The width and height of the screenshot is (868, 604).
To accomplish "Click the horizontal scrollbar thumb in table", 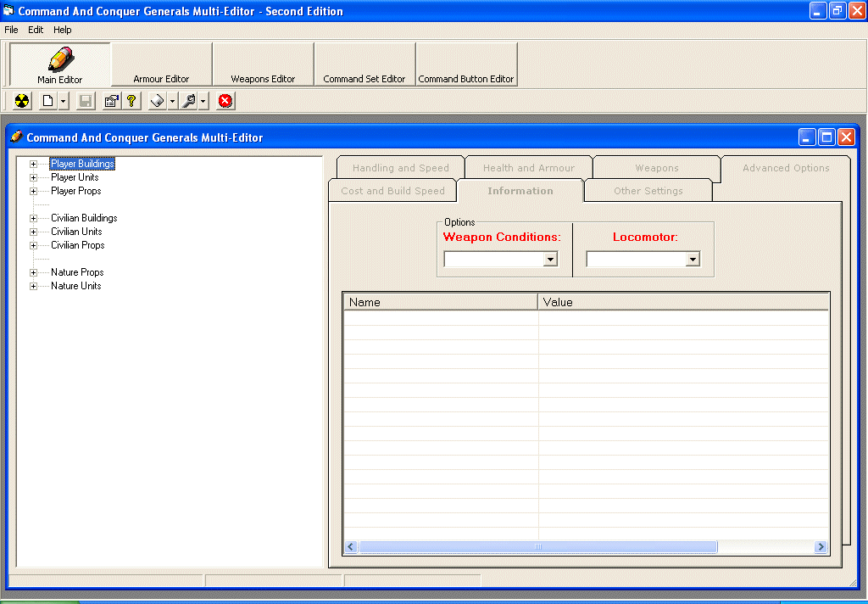I will point(537,547).
